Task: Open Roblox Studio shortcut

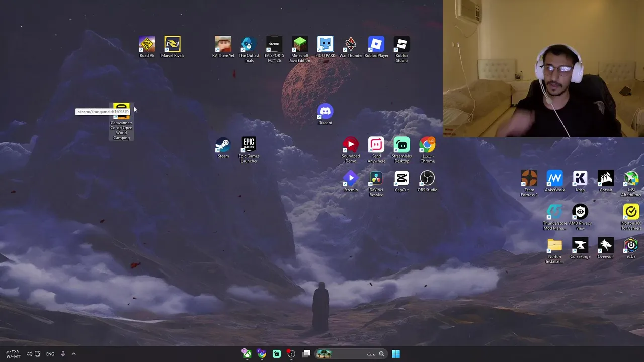Action: click(x=401, y=49)
